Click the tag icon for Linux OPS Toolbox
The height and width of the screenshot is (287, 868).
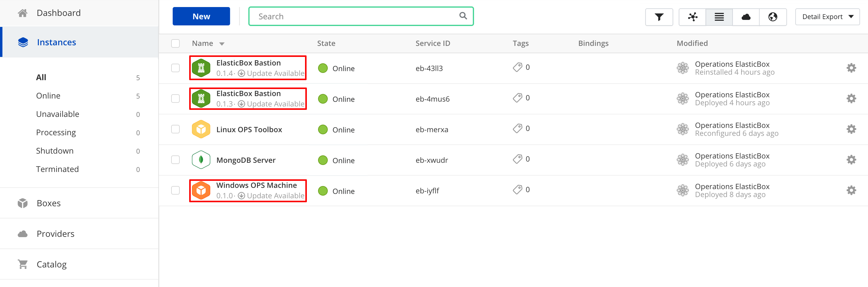tap(517, 129)
